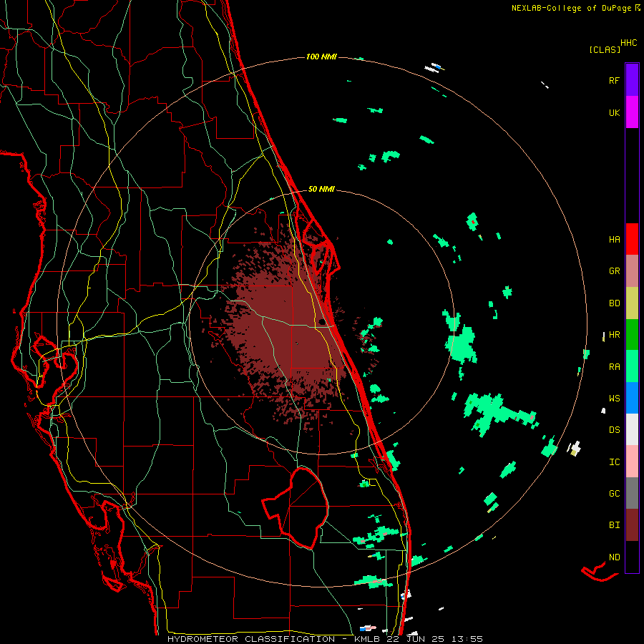
Task: Select the BD legend label
Action: click(614, 303)
